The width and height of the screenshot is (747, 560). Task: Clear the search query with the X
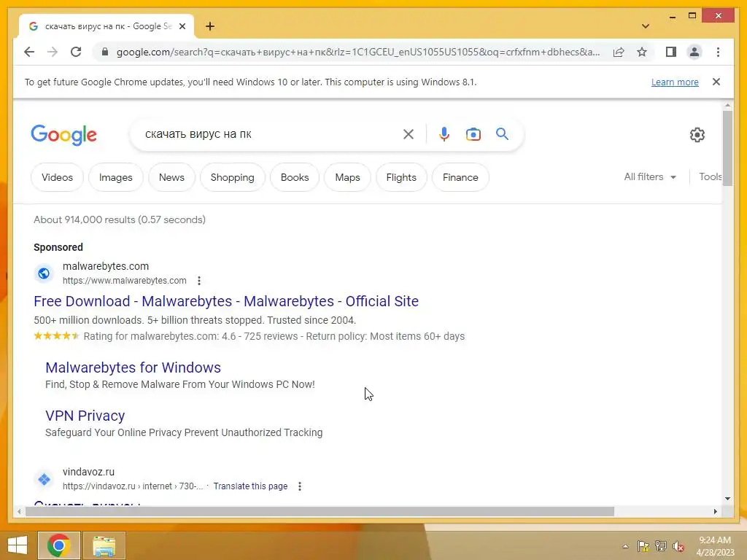409,134
